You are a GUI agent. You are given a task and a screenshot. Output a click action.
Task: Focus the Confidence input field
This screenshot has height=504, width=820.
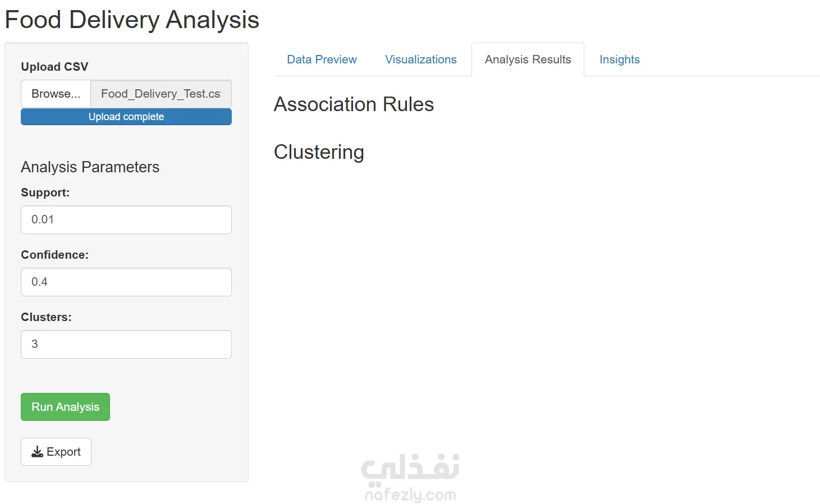(x=126, y=282)
